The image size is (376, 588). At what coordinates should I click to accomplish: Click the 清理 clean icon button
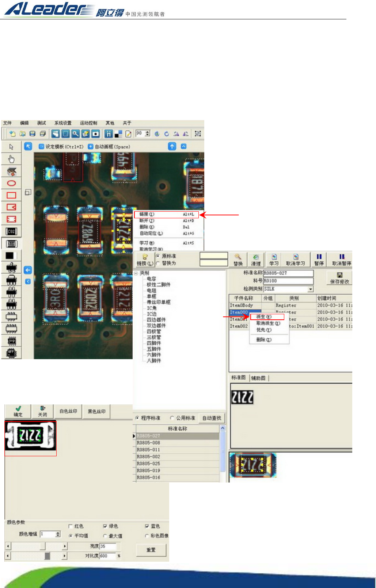pyautogui.click(x=256, y=260)
